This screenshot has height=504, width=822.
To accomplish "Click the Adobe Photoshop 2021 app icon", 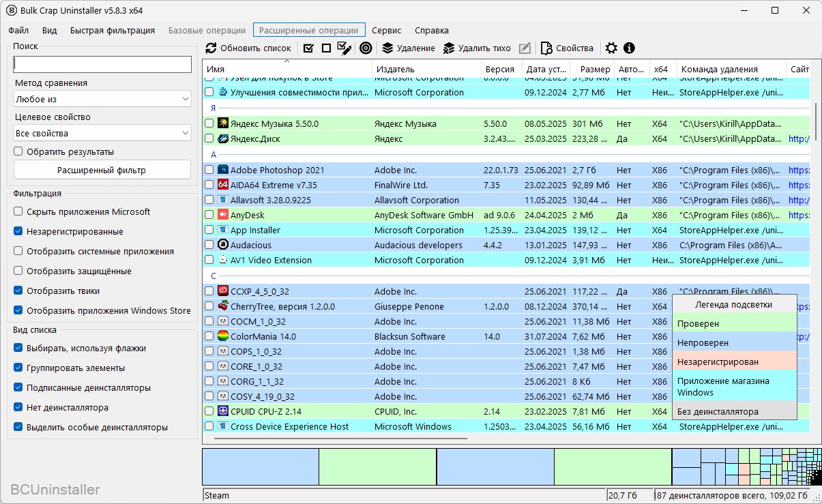I will (222, 170).
